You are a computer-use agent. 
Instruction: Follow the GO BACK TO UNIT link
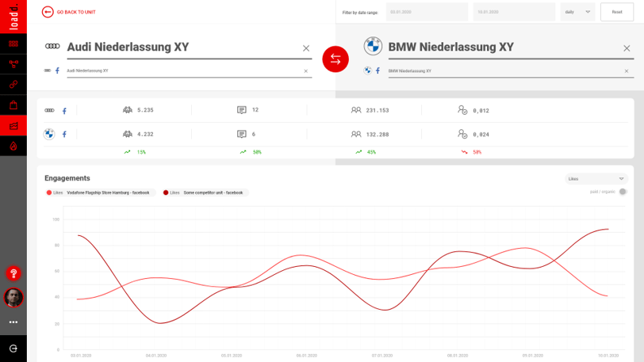[76, 13]
